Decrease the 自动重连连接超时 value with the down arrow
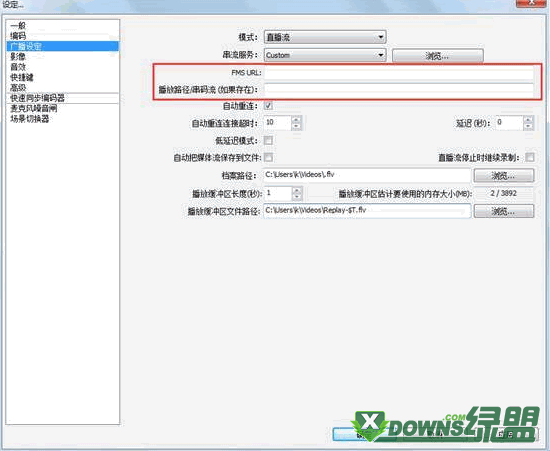This screenshot has height=451, width=550. pos(296,127)
